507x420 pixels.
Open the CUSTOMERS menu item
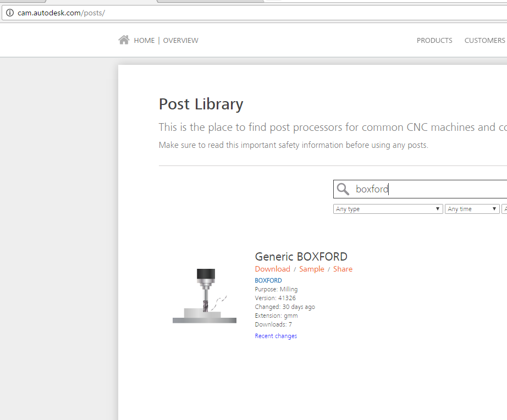pos(484,41)
